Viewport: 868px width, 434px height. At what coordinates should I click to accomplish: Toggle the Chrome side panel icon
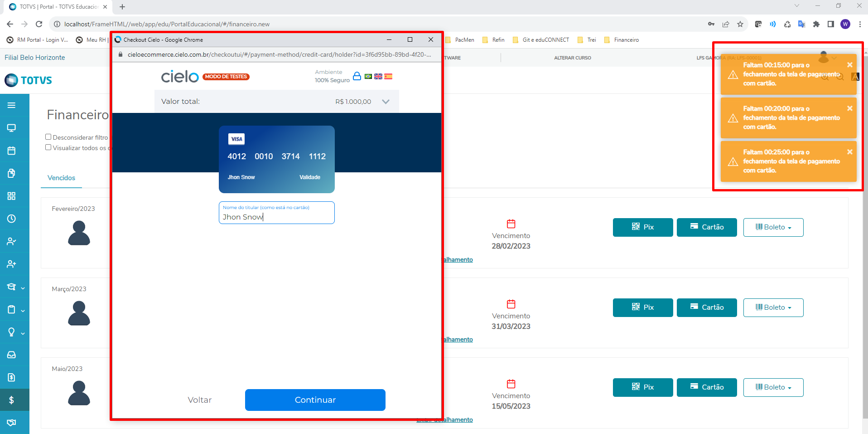[x=831, y=24]
